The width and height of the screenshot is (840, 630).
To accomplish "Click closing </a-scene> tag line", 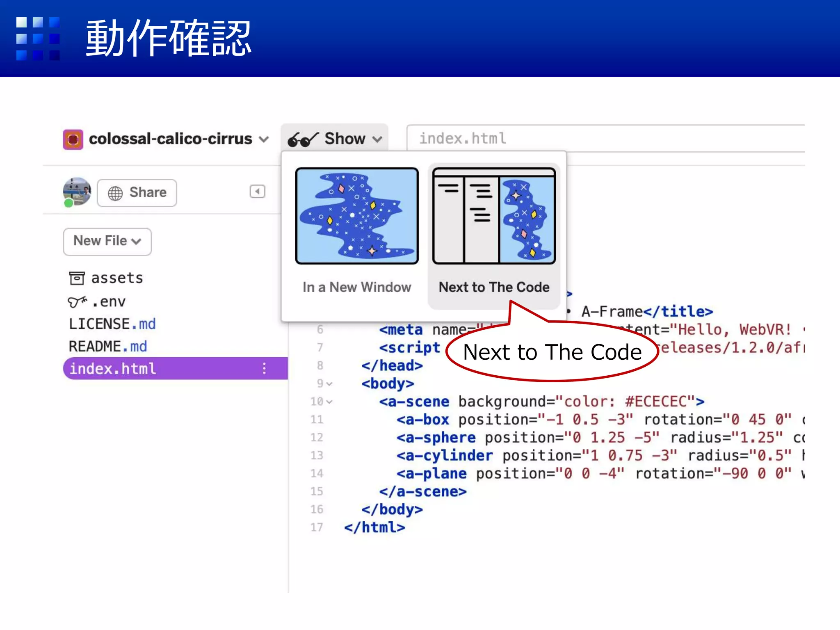I will (423, 491).
